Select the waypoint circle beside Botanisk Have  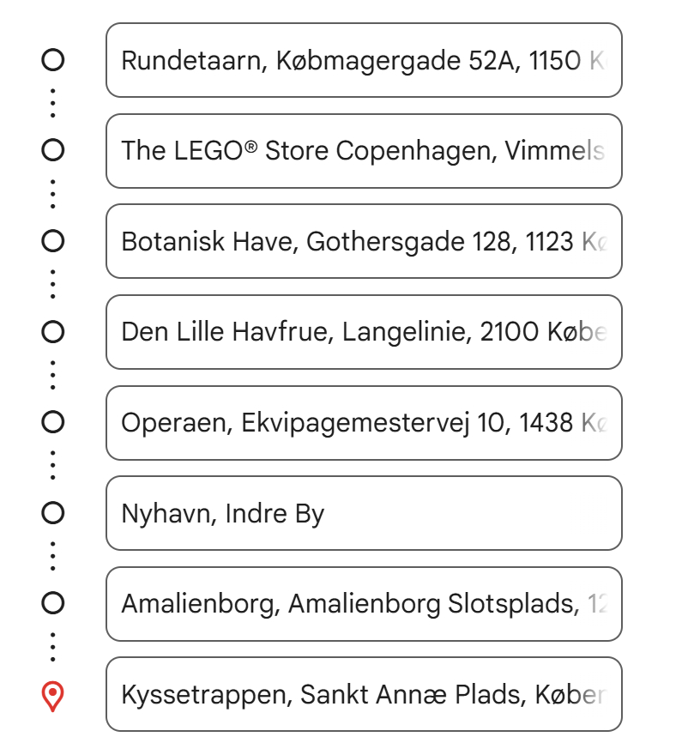[x=53, y=241]
